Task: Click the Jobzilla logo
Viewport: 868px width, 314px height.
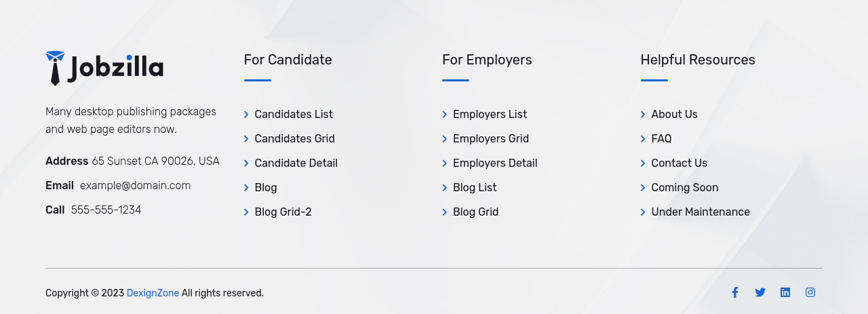Action: (x=104, y=68)
